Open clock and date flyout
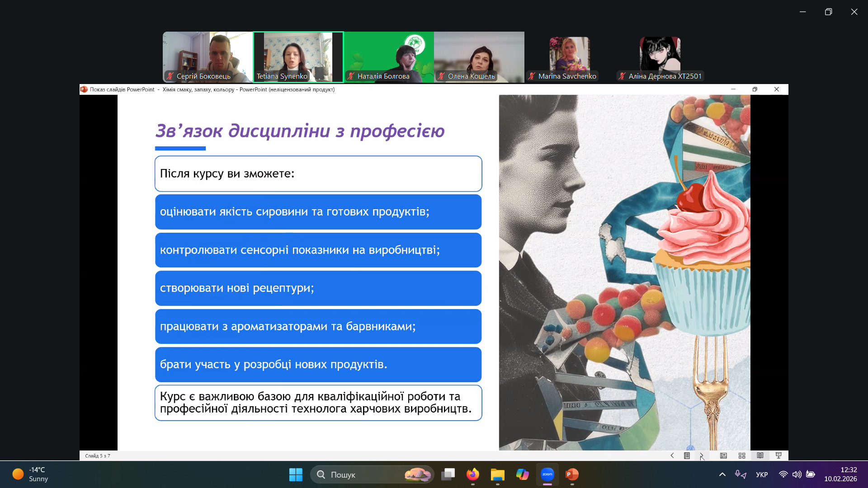The image size is (868, 488). coord(840,474)
